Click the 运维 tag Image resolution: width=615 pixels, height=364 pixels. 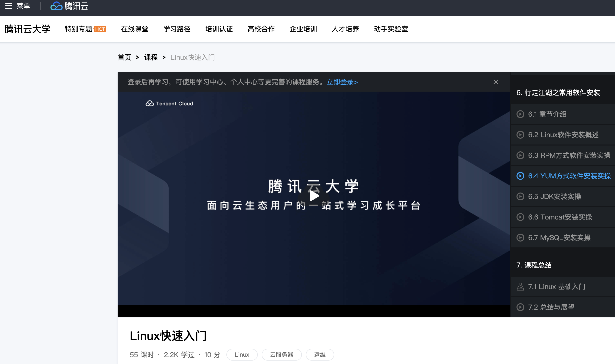(320, 355)
